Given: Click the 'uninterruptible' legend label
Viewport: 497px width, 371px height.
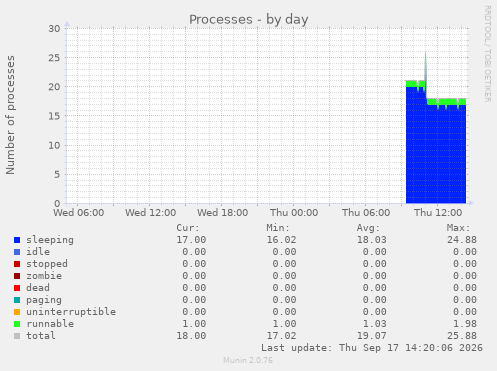Looking at the screenshot, I should (71, 312).
